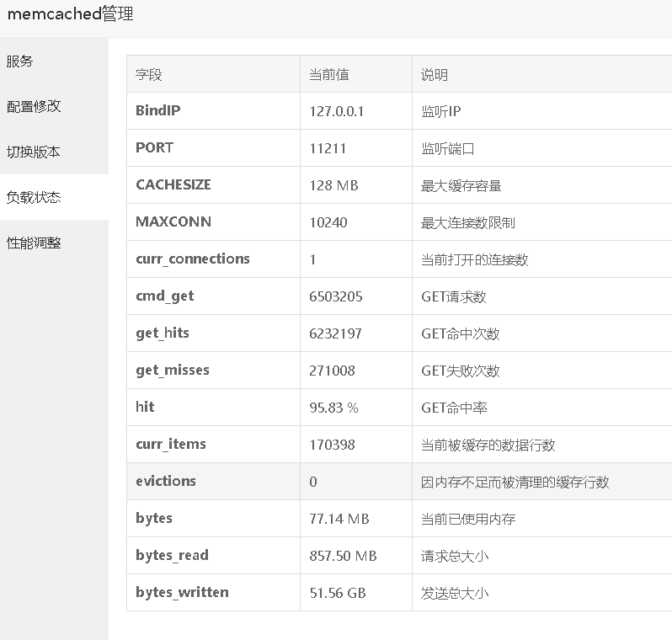The image size is (672, 640).
Task: Click the 271008 value
Action: tap(332, 371)
